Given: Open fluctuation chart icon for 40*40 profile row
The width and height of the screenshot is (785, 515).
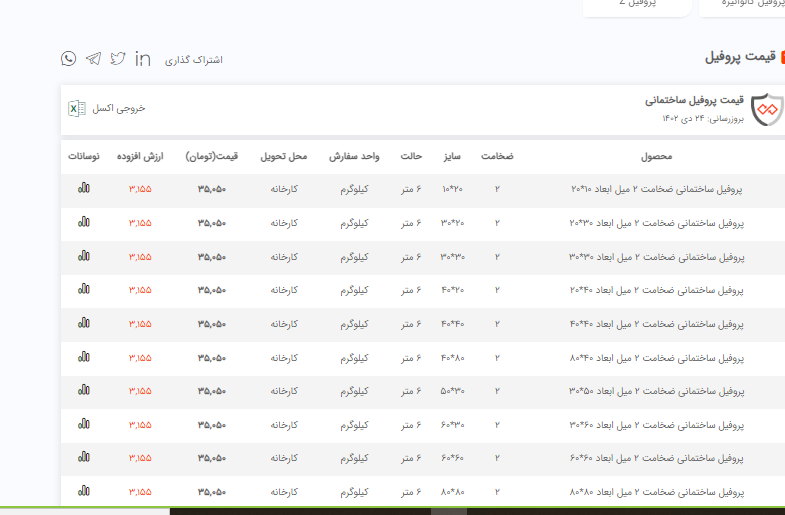Looking at the screenshot, I should coord(84,323).
